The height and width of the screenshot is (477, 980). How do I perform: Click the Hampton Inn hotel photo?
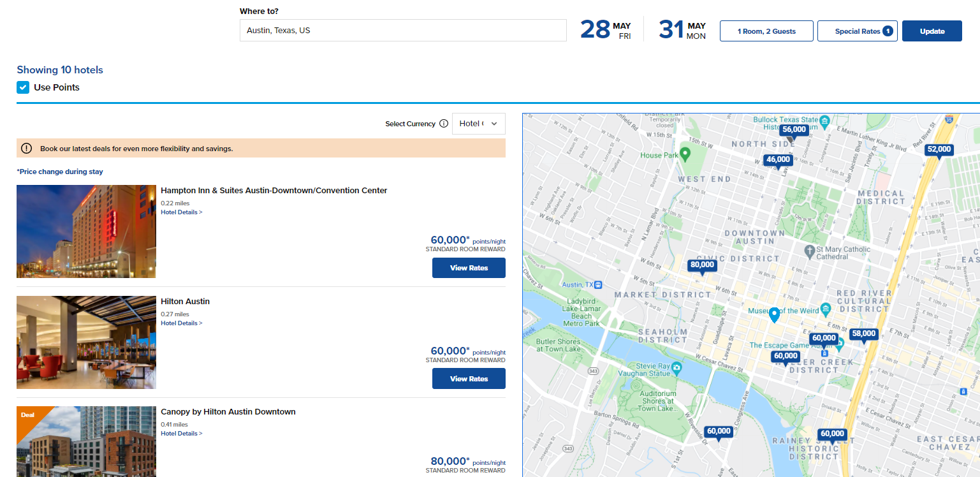click(86, 231)
